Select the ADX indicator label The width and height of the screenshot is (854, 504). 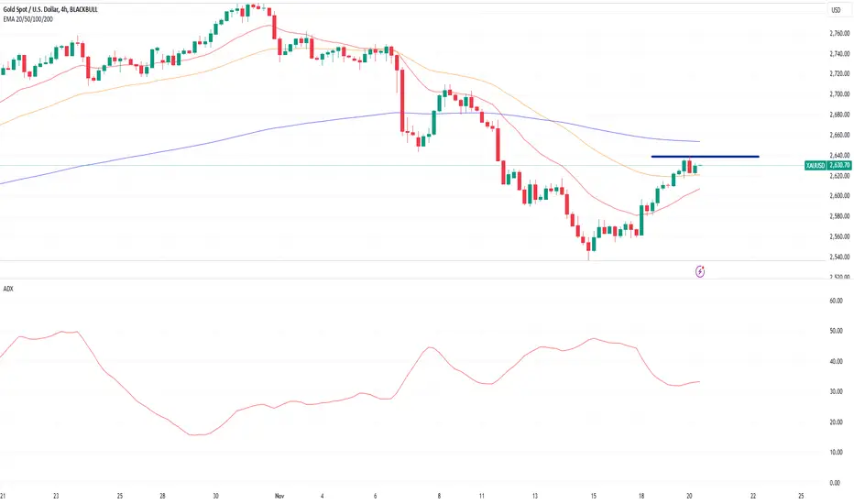[x=8, y=289]
